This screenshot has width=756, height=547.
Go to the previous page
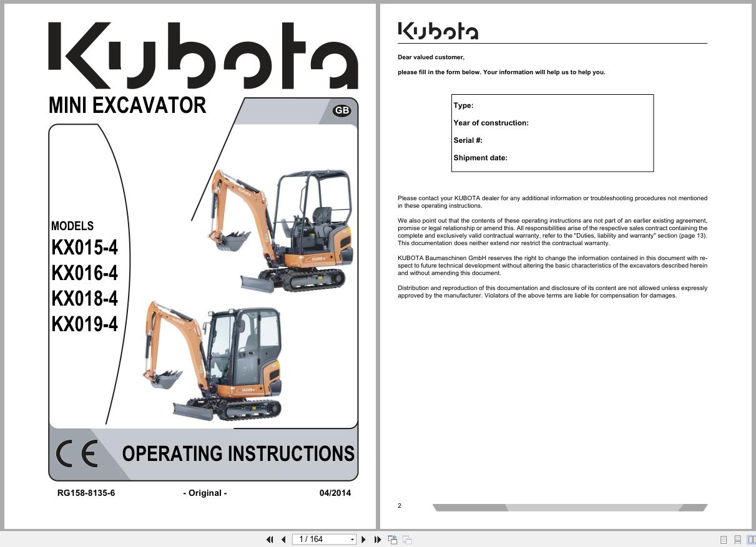click(283, 539)
